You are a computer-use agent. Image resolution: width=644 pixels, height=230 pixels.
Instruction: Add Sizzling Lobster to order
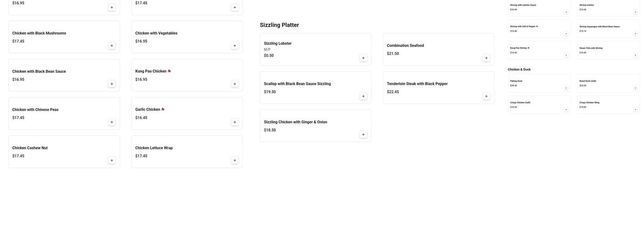click(363, 58)
